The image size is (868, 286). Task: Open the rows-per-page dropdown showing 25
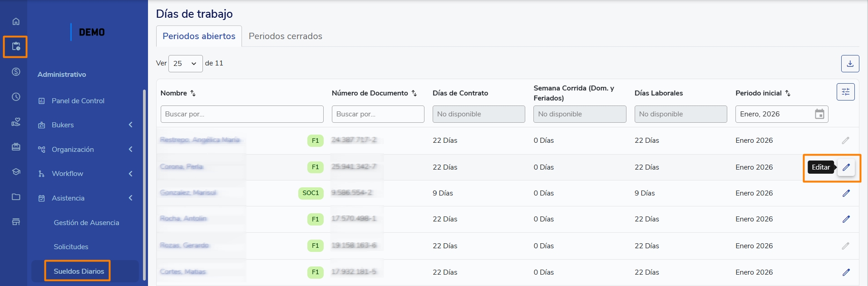185,64
